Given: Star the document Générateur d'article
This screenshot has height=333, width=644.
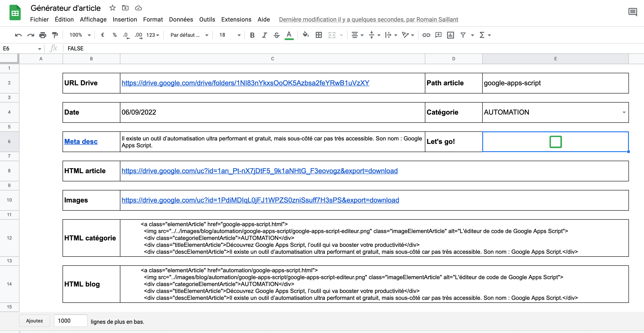Looking at the screenshot, I should 113,8.
